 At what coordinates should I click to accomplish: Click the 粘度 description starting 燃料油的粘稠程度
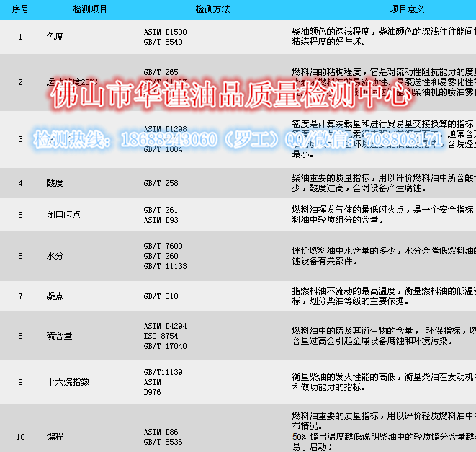[x=384, y=82]
